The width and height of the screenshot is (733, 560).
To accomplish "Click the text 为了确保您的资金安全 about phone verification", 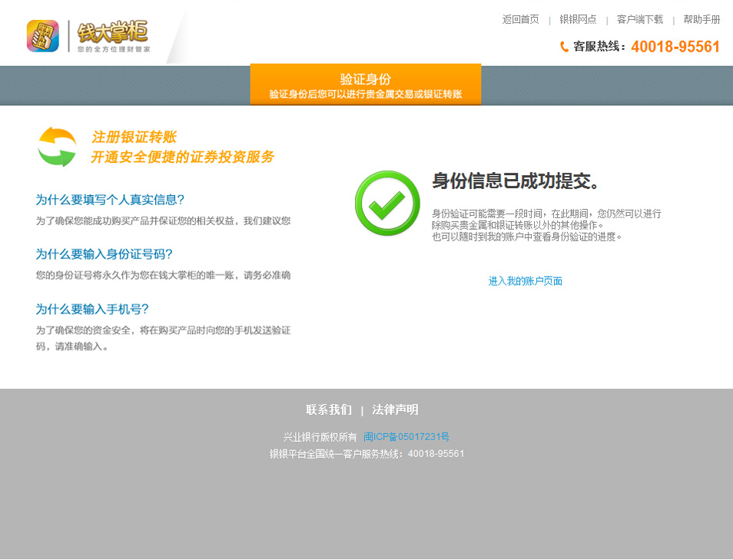I will click(x=163, y=339).
